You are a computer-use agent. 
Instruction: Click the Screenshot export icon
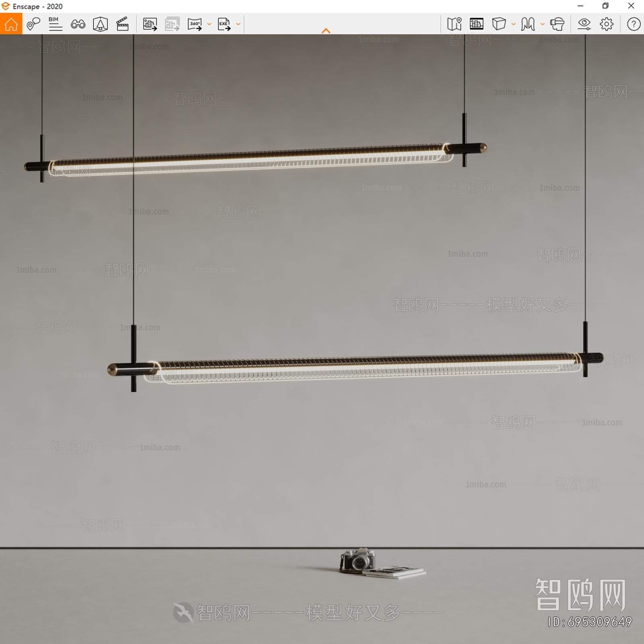[x=150, y=24]
